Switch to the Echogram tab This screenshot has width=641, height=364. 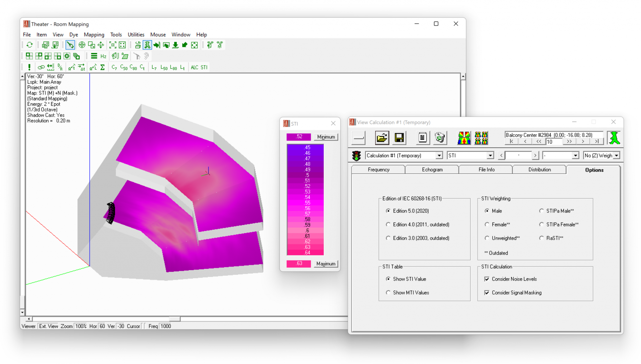(x=432, y=170)
